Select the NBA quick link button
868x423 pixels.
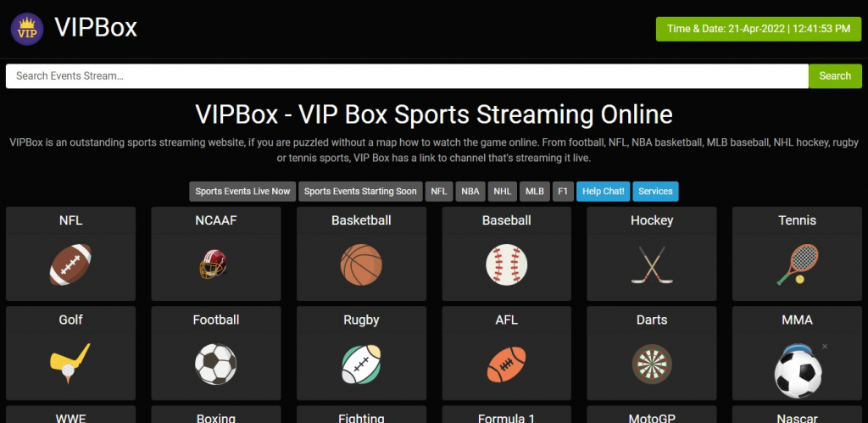(470, 192)
